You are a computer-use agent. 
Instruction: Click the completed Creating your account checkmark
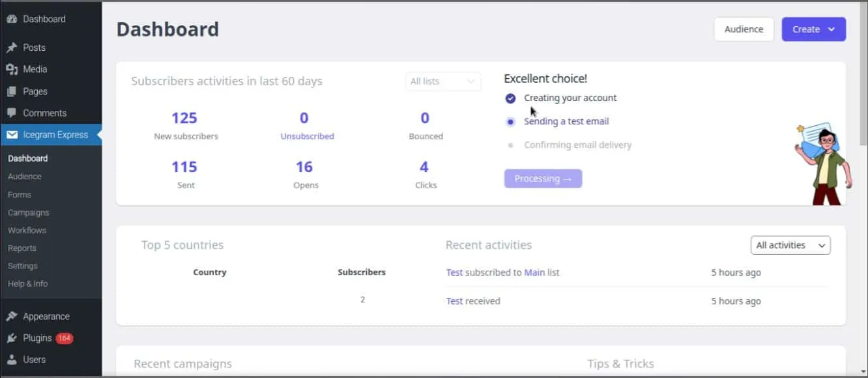coord(510,98)
